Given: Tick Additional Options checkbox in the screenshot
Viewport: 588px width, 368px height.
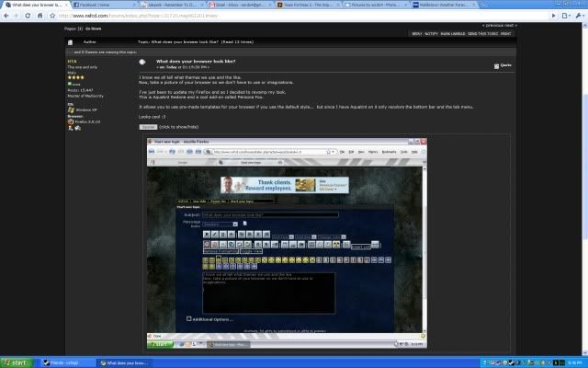Looking at the screenshot, I should pos(189,319).
